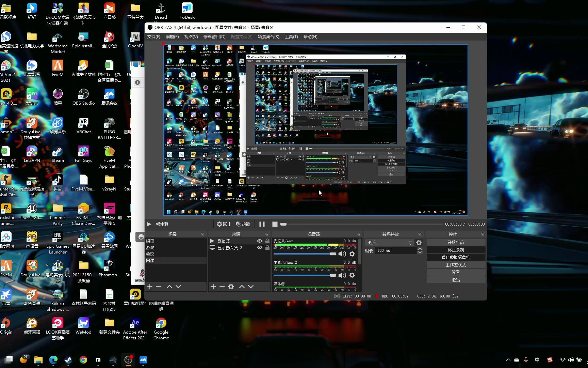Viewport: 588px width, 368px height.
Task: Open 麦克风/Aux audio settings gear
Action: coord(352,254)
